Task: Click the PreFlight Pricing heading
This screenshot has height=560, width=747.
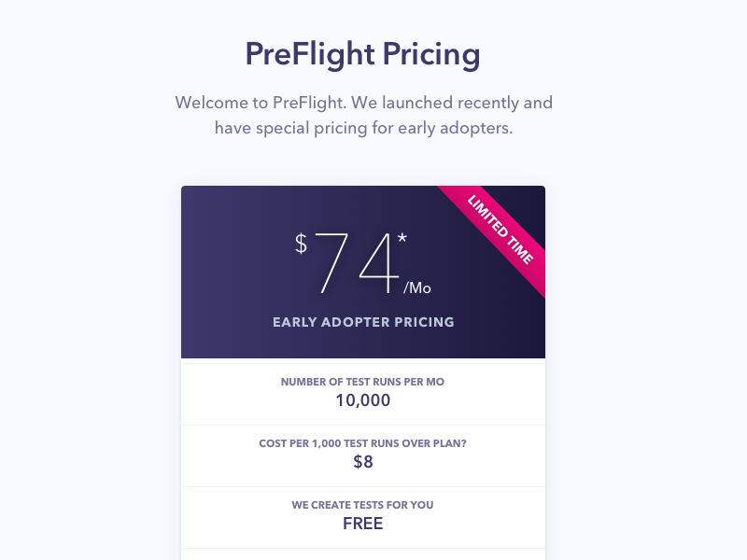Action: tap(362, 54)
